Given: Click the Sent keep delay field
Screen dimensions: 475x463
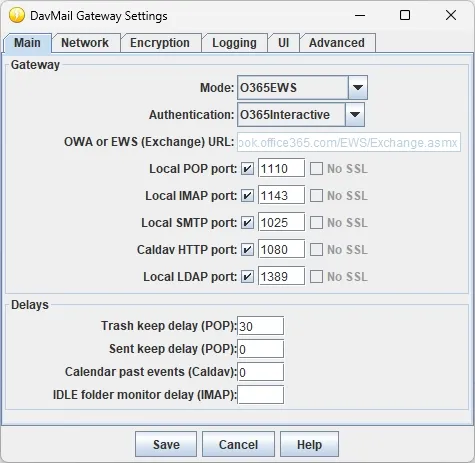Looking at the screenshot, I should pyautogui.click(x=260, y=349).
